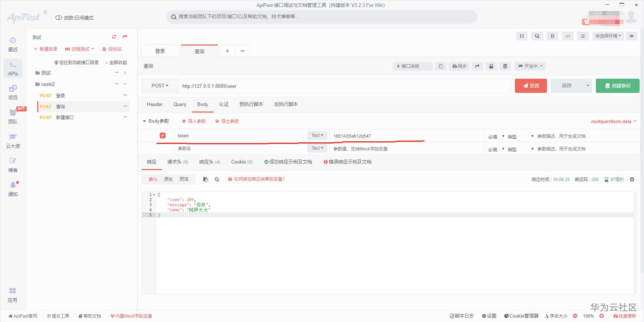
Task: Click the H toolbar button
Action: point(521,36)
